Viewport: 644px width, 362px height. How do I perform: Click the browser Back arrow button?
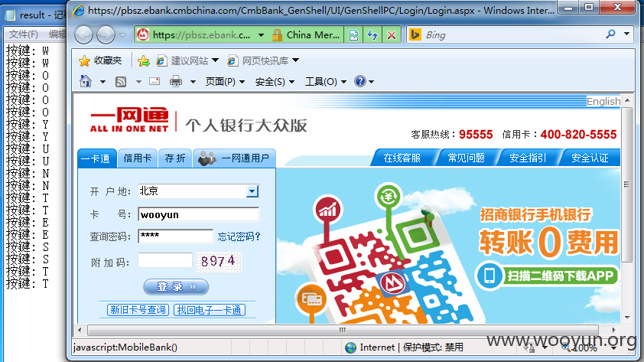tap(83, 35)
